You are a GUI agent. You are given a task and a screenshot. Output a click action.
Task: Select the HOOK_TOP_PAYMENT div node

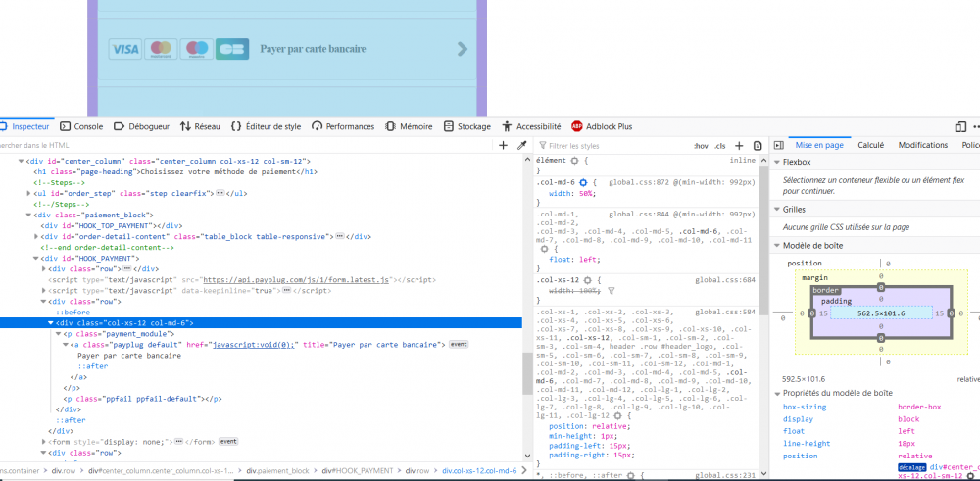pyautogui.click(x=111, y=226)
